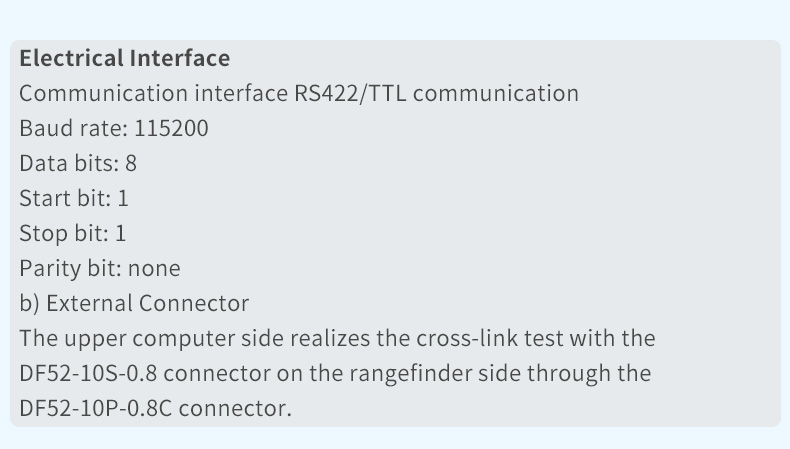Click the 'Start bit: 1' line
This screenshot has width=790, height=449.
pos(74,198)
